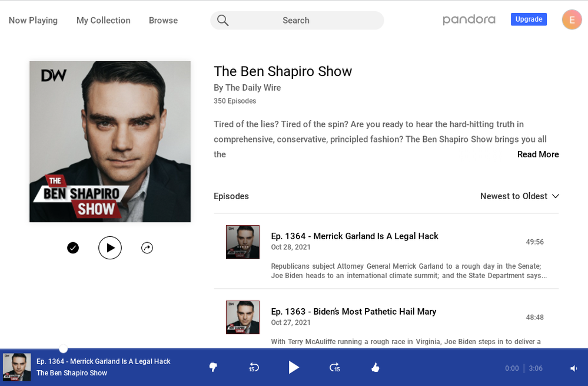Viewport: 588px width, 386px height.
Task: Mute the volume speaker icon
Action: click(x=573, y=368)
